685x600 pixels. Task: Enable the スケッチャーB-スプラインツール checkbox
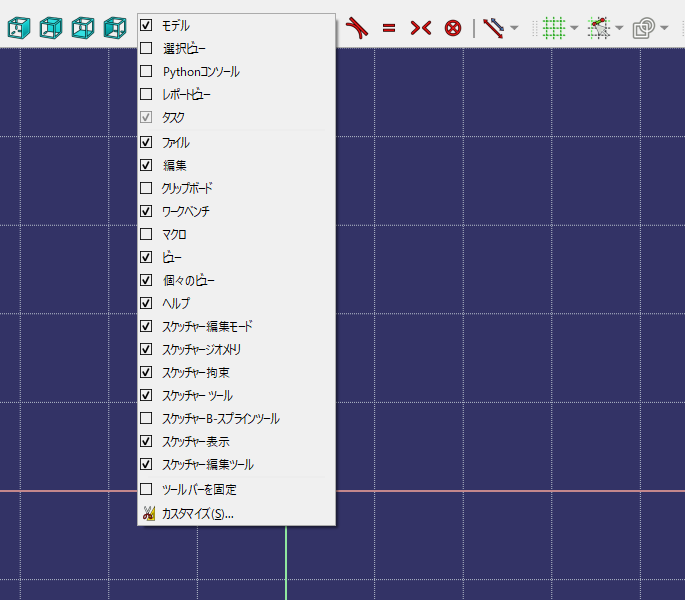[x=146, y=418]
